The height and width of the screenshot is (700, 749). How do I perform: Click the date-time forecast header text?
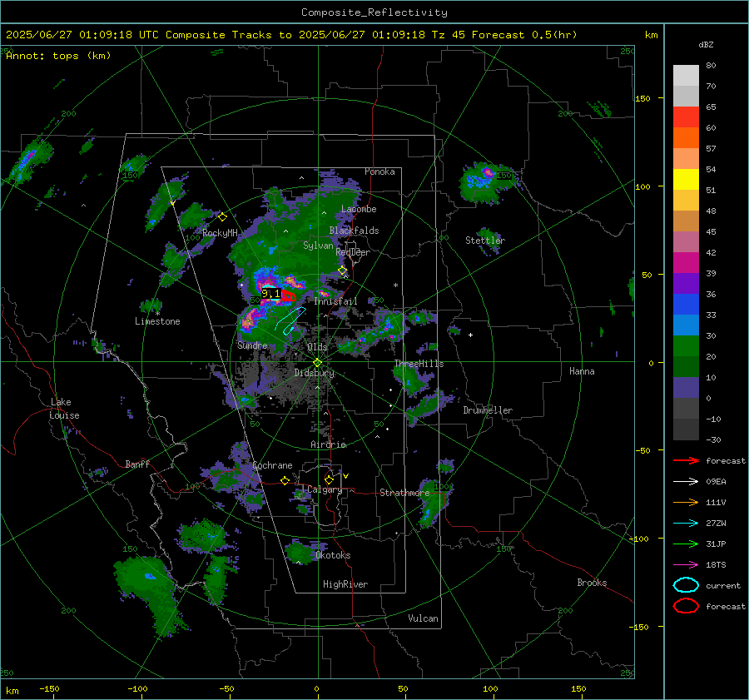pos(291,35)
